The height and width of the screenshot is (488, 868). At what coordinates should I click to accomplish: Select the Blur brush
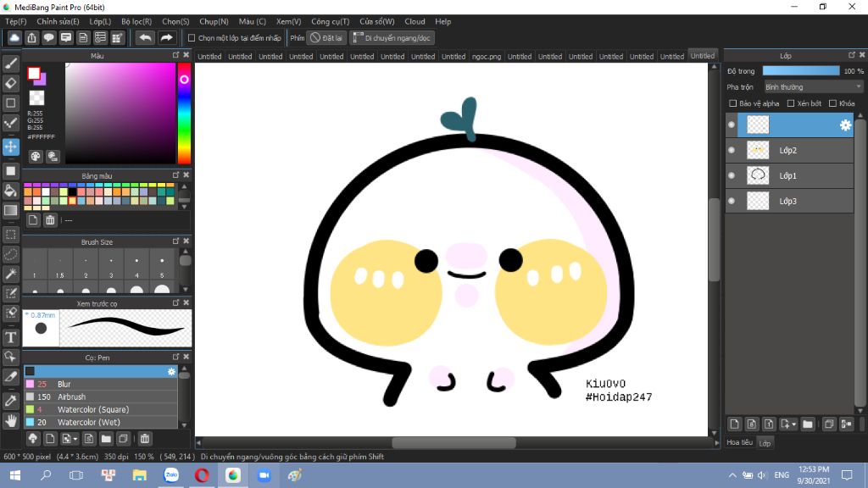click(101, 384)
